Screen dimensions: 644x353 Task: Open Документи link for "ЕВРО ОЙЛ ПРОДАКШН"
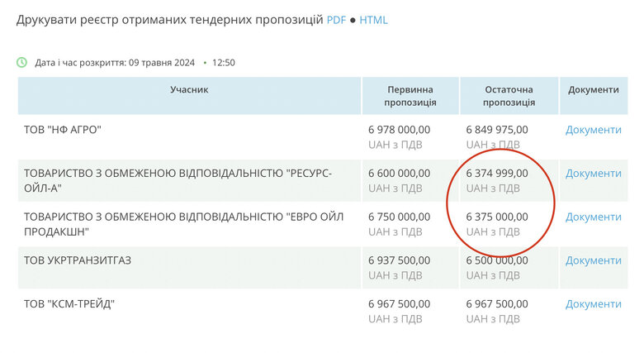pos(593,217)
